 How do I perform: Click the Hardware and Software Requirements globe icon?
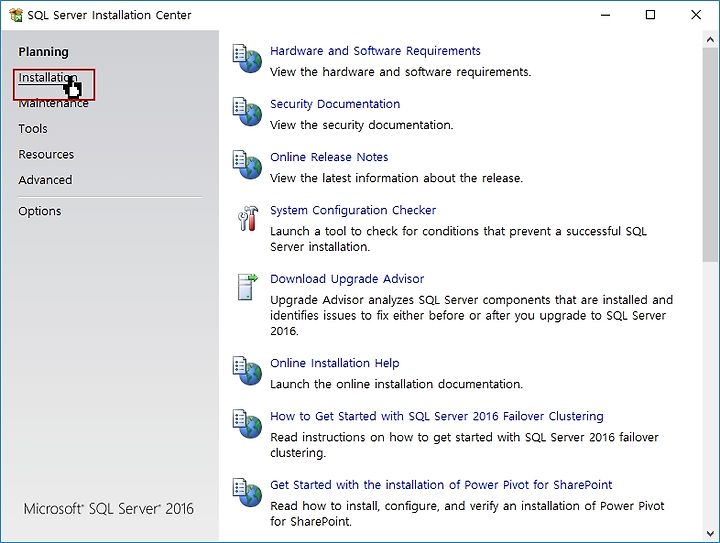tap(247, 59)
